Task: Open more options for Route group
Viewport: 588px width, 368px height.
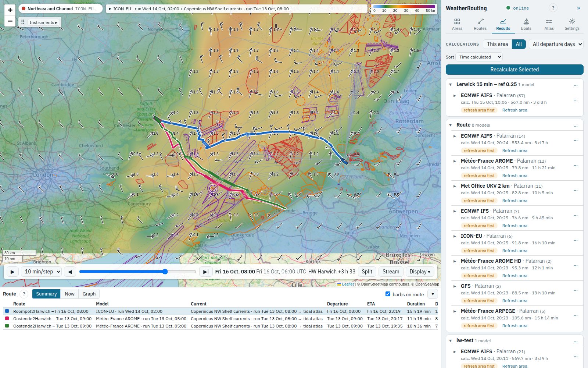Action: [x=576, y=125]
